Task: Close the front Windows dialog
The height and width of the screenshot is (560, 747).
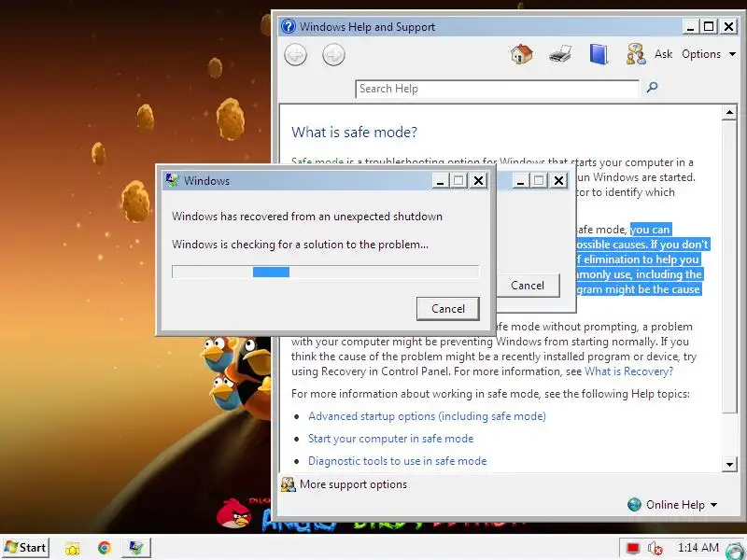Action: 478,181
